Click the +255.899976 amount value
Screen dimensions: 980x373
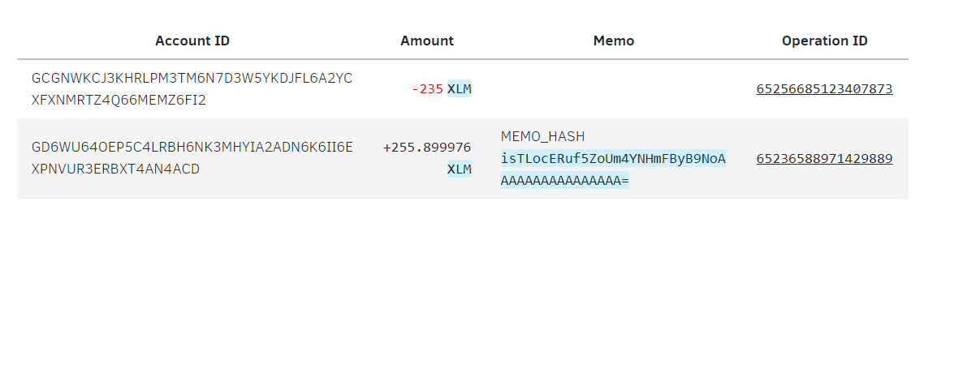(x=427, y=147)
